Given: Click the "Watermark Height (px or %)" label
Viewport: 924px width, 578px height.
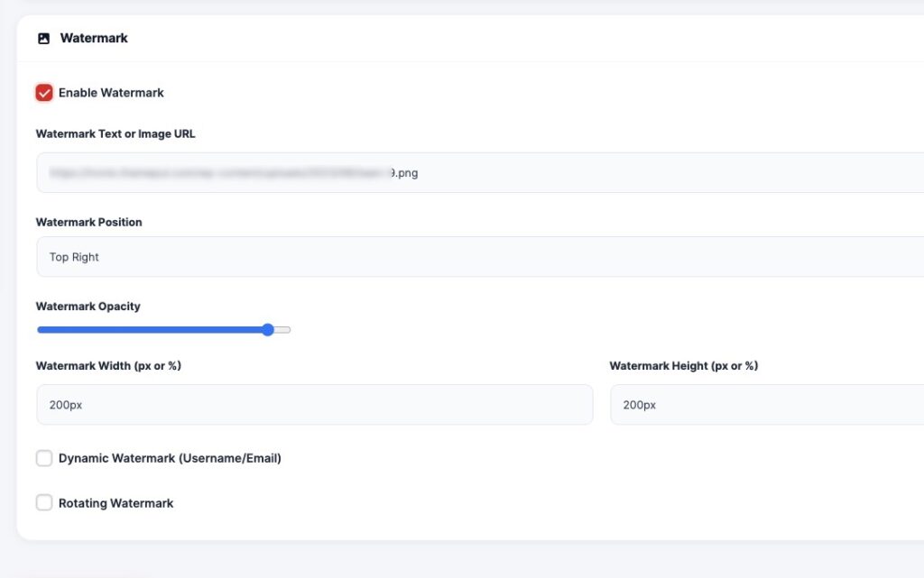Looking at the screenshot, I should click(683, 366).
